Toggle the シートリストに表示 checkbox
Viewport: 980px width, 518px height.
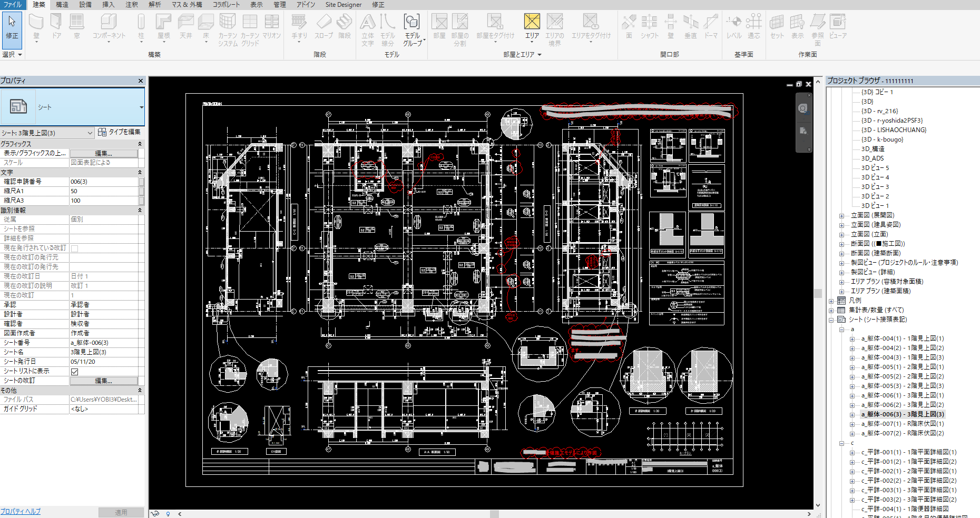click(75, 372)
